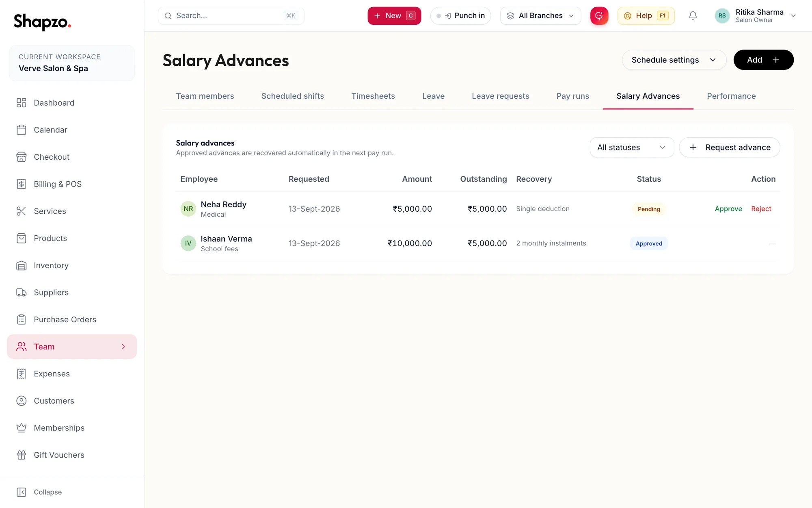Expand the All Branches dropdown
Screen dimensions: 812x508
tap(540, 16)
